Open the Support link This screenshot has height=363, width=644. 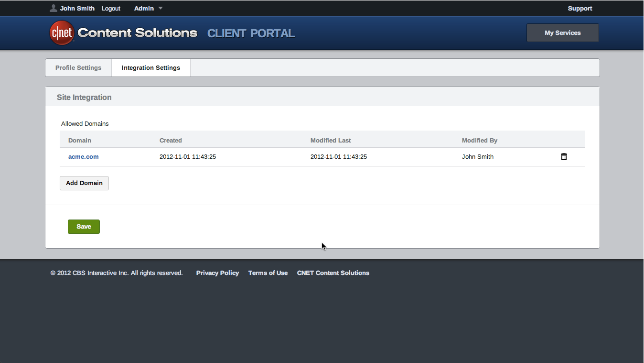coord(580,8)
